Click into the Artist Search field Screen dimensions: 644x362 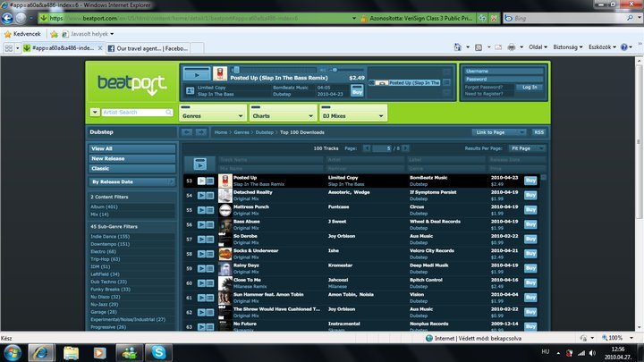(x=133, y=112)
